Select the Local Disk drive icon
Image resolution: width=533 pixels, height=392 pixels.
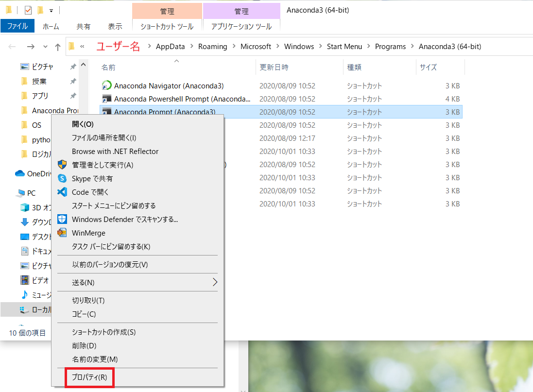[x=24, y=310]
